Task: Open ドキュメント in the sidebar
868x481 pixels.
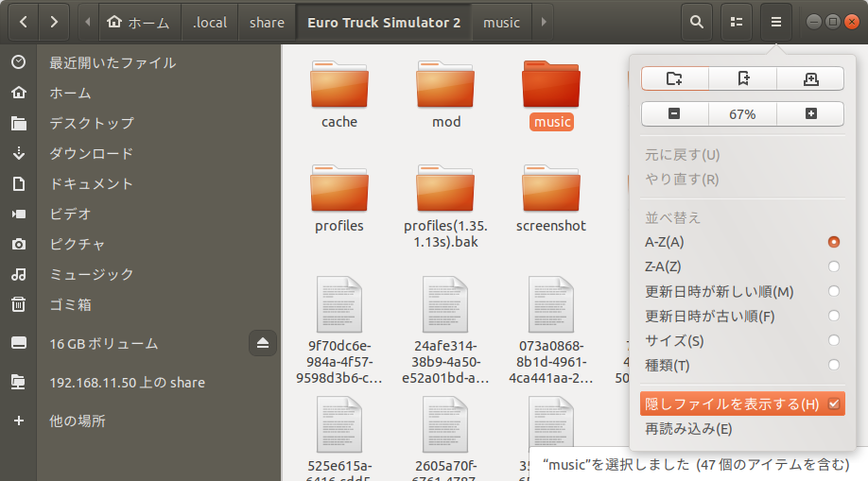Action: [x=141, y=183]
